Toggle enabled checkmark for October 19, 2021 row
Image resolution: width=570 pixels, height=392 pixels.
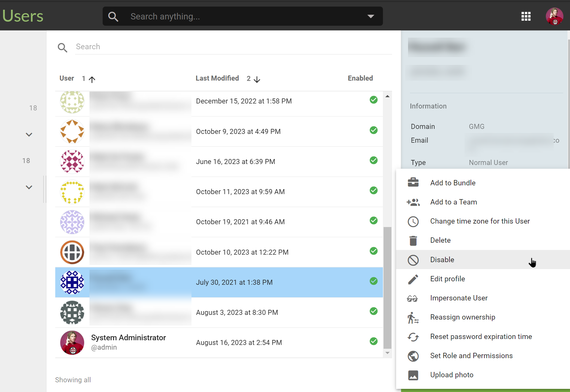click(x=374, y=220)
